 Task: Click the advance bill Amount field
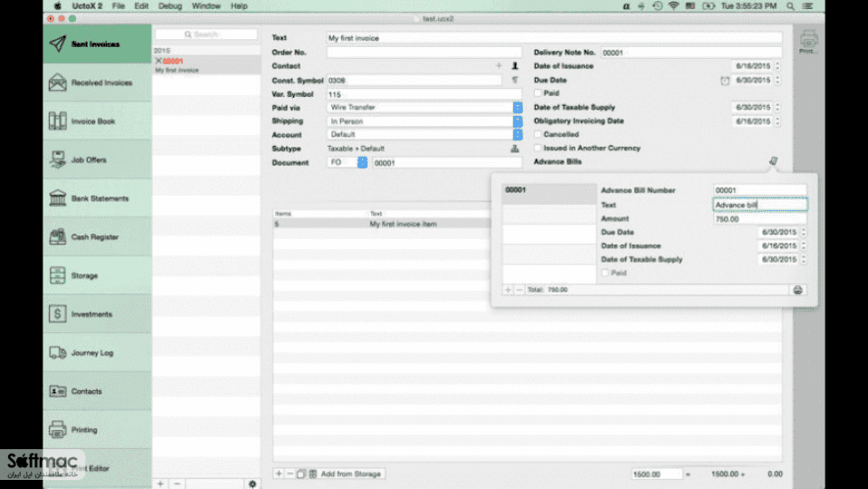point(760,219)
